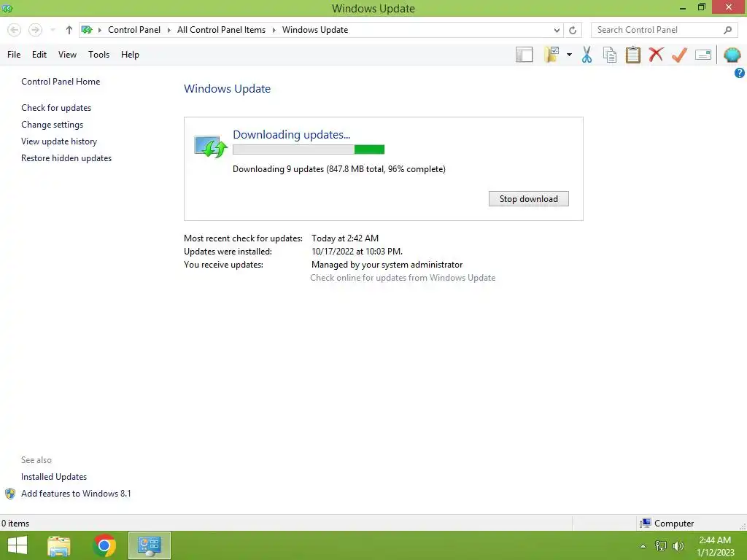Click '10/17/2022 at 10:03 PM.' text
The height and width of the screenshot is (560, 747).
click(357, 252)
